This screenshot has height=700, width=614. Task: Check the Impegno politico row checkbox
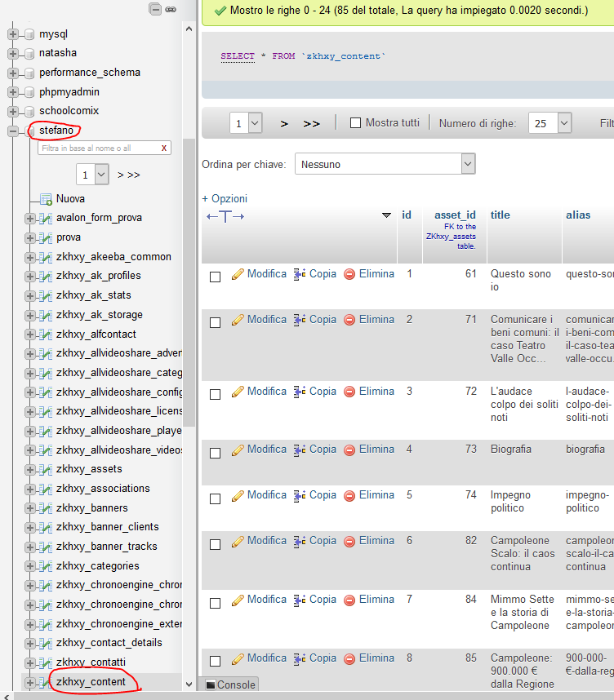[x=216, y=498]
